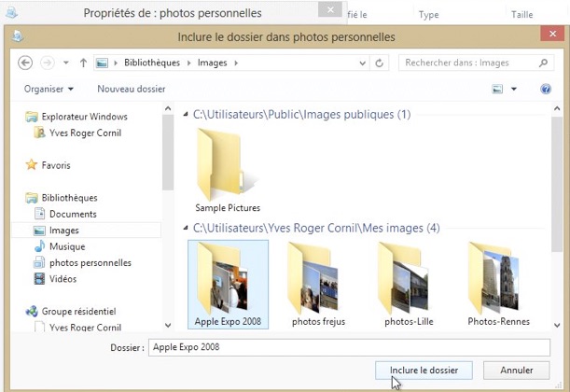Select Groupe résidentiel in the sidebar
This screenshot has width=570, height=392.
[x=78, y=312]
